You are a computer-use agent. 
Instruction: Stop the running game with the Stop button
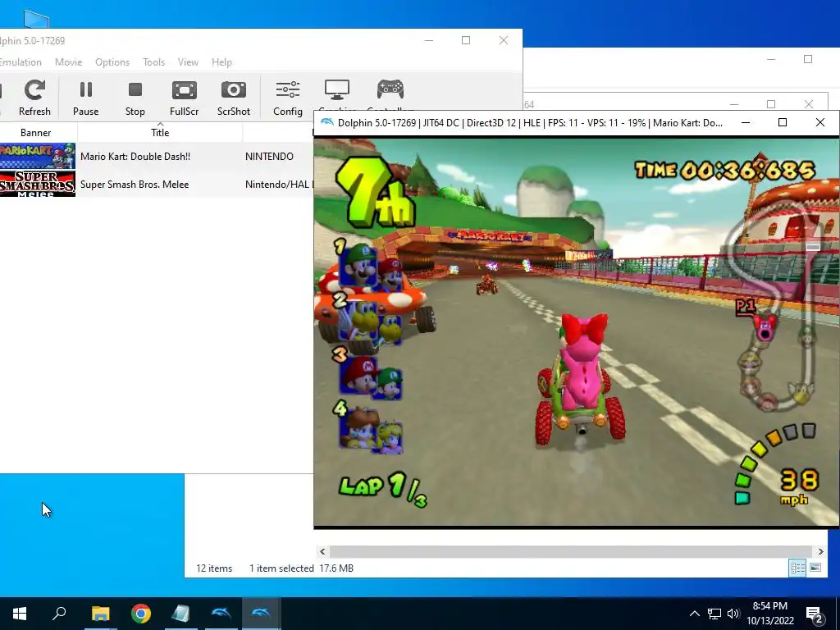(x=135, y=98)
